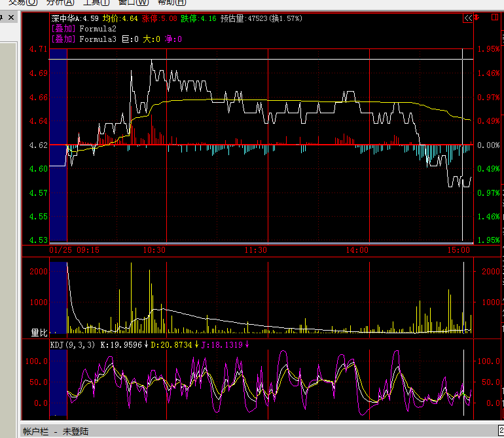Click the 0.00% percent axis label
Screen dimensions: 504x438
click(488, 145)
